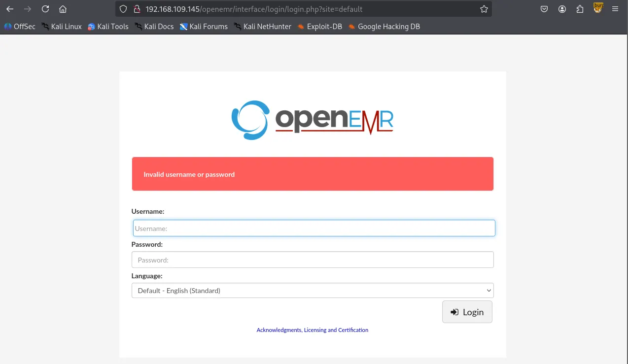The height and width of the screenshot is (364, 628).
Task: Focus the Password input field
Action: tap(312, 260)
